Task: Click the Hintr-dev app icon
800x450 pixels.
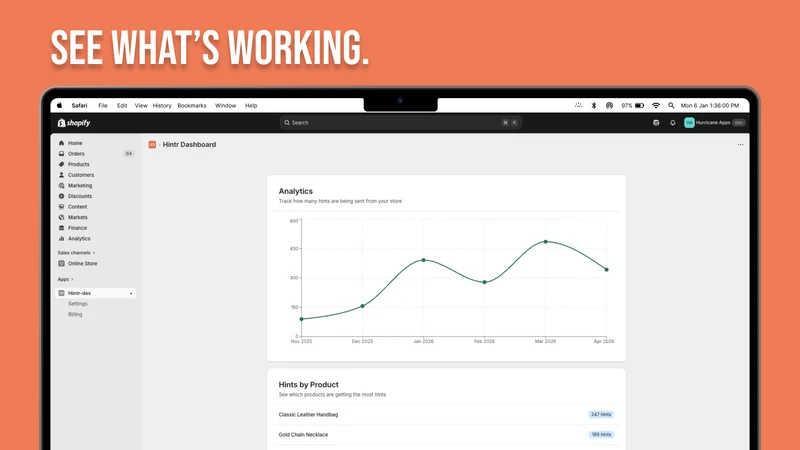Action: [x=62, y=293]
